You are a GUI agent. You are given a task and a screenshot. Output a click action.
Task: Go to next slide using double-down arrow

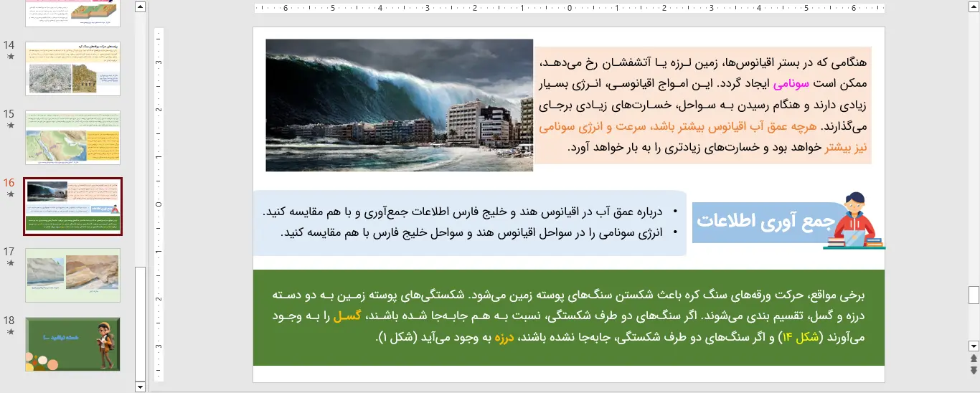coord(974,370)
